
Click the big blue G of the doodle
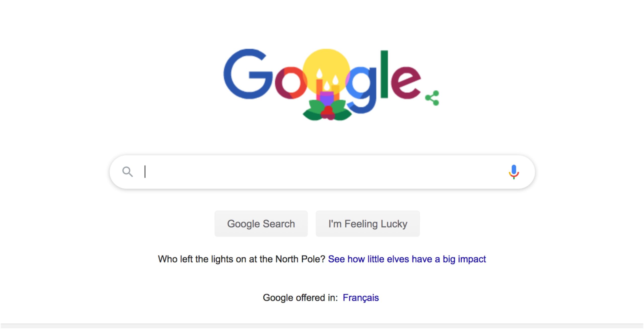[x=248, y=74]
